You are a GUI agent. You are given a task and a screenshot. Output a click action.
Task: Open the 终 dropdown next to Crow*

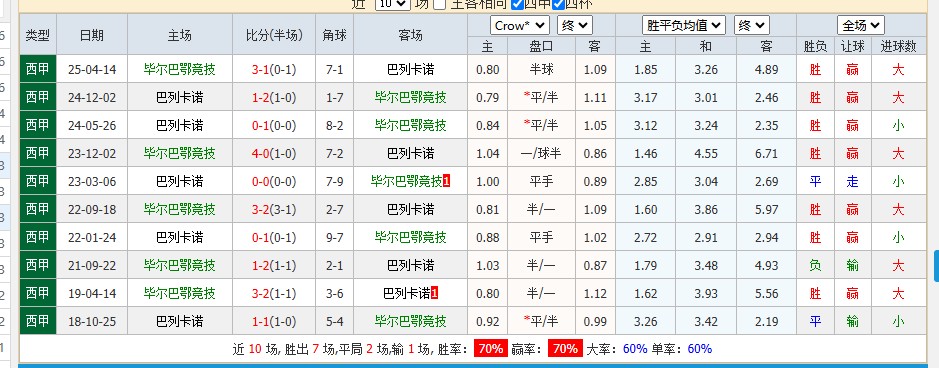tap(575, 26)
